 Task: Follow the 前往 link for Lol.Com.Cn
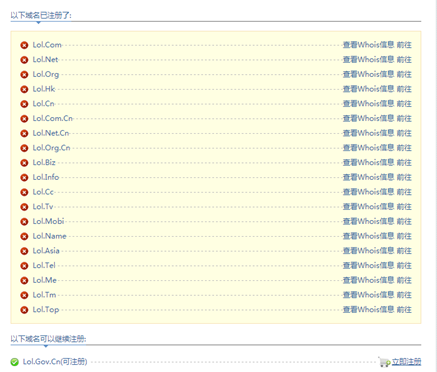tap(404, 118)
